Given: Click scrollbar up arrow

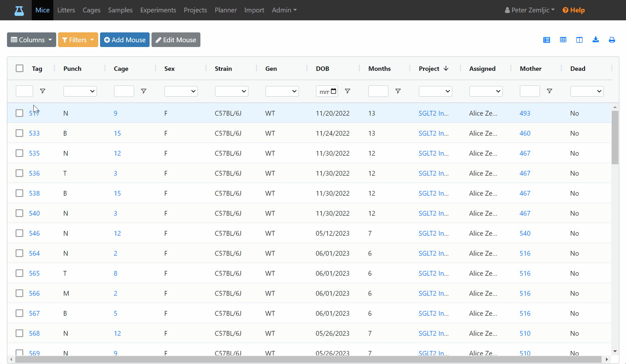Looking at the screenshot, I should click(615, 107).
